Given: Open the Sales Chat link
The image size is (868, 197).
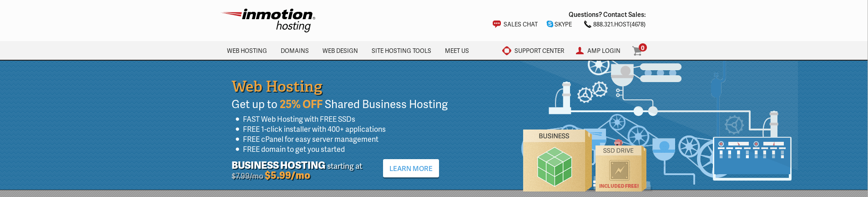Looking at the screenshot, I should click(520, 24).
